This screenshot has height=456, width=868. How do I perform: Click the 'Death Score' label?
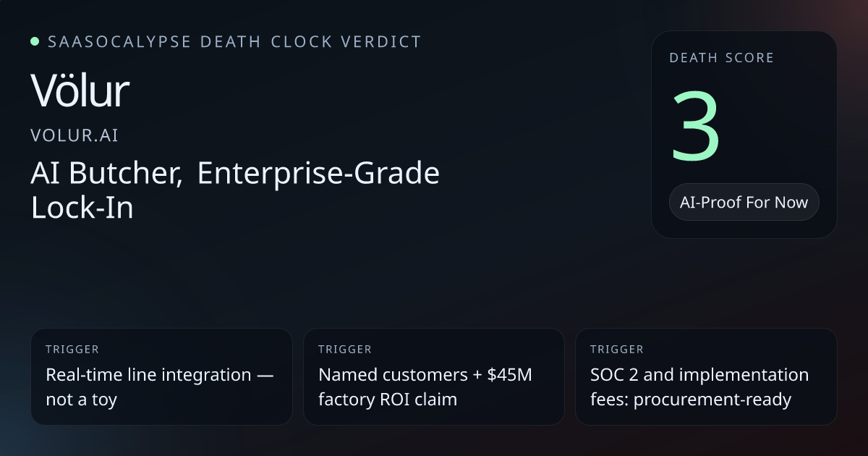click(x=721, y=58)
